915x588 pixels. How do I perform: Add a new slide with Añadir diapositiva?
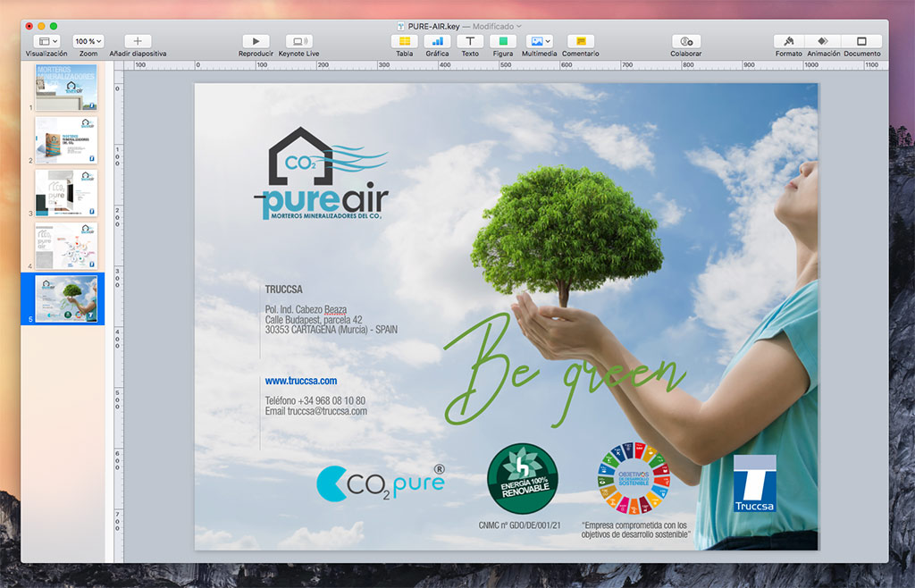click(138, 41)
